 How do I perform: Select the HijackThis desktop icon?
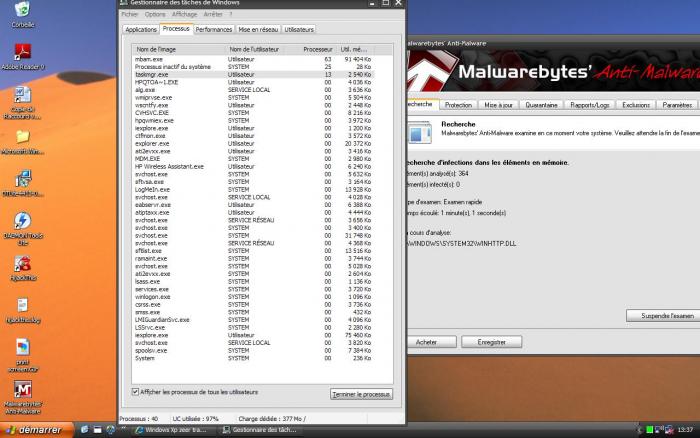(x=23, y=267)
